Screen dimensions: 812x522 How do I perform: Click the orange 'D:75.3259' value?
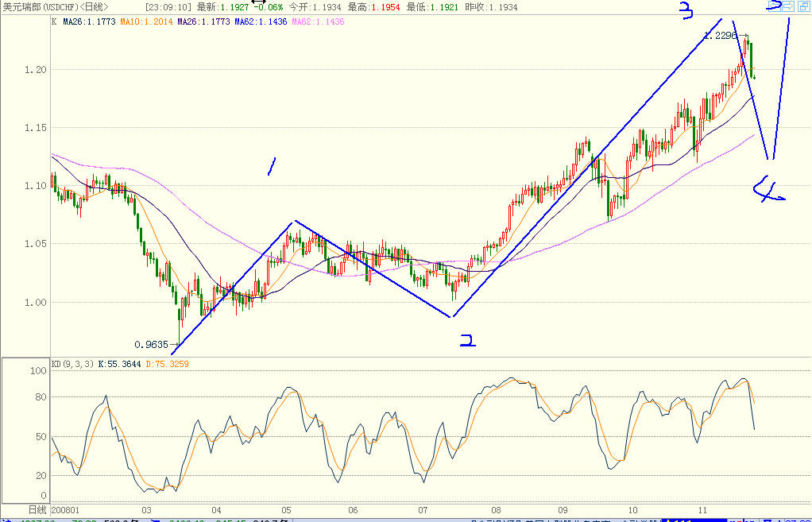pos(168,364)
